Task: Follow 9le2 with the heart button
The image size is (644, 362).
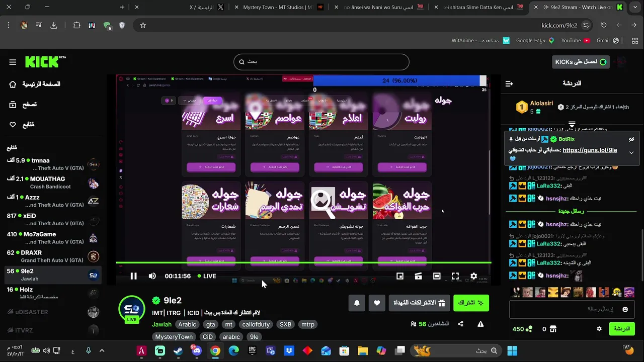Action: pyautogui.click(x=377, y=303)
